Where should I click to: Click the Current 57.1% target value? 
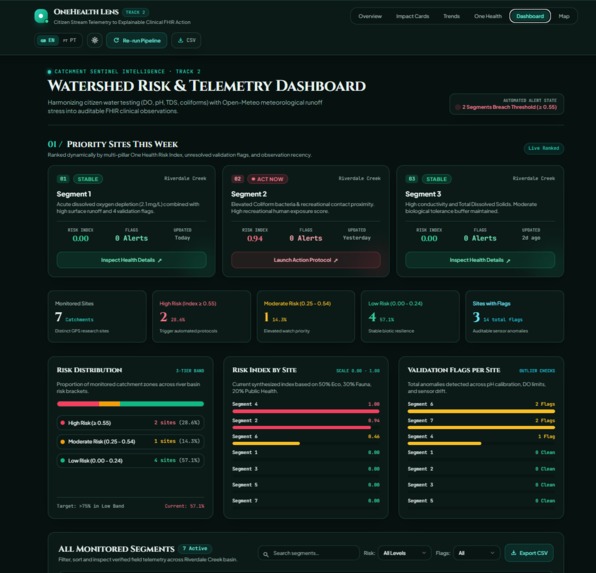point(184,506)
